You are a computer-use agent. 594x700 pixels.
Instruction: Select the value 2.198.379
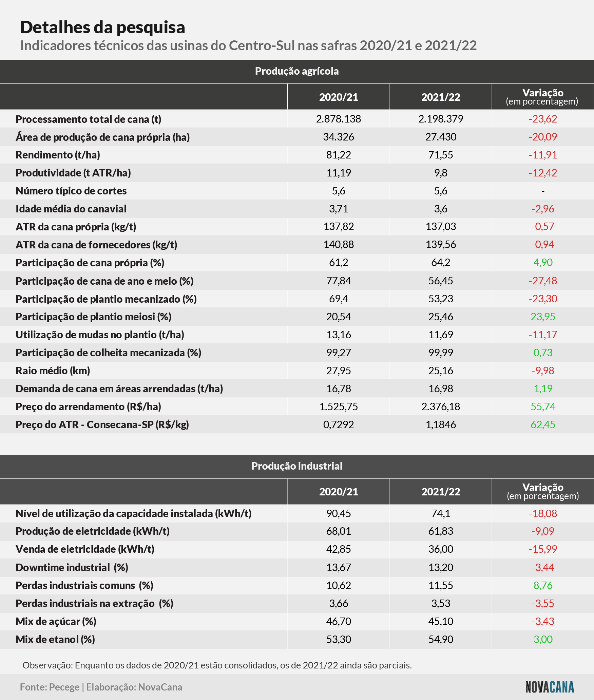point(441,119)
